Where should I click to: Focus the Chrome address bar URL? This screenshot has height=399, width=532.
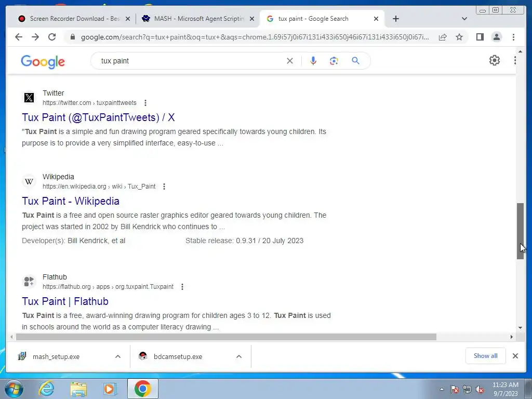click(255, 37)
